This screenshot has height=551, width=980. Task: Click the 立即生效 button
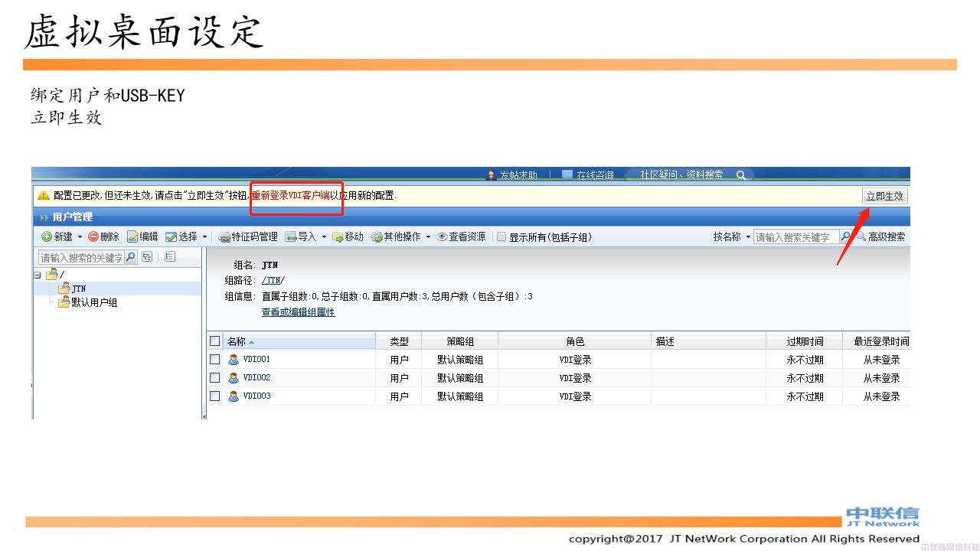(884, 196)
